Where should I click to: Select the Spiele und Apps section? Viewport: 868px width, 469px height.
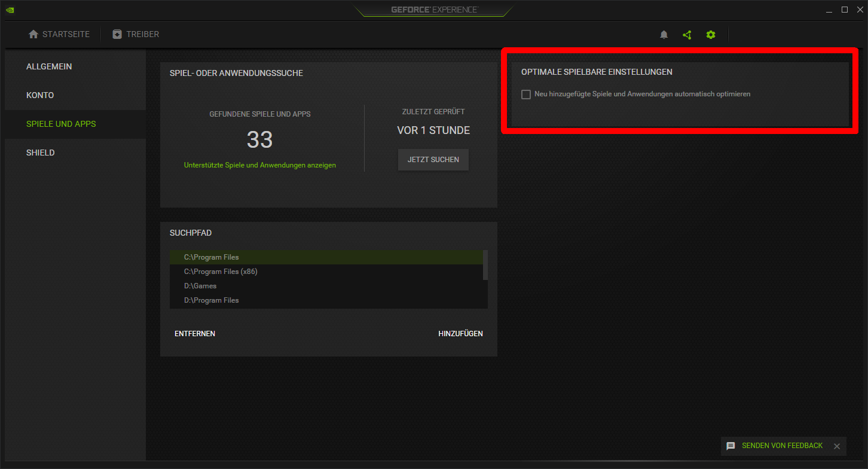point(75,124)
